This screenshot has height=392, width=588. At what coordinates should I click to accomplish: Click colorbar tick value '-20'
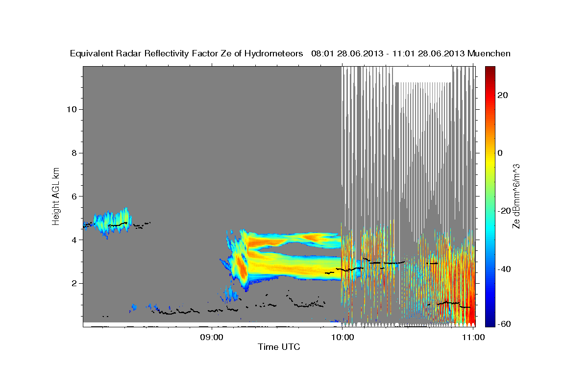503,211
